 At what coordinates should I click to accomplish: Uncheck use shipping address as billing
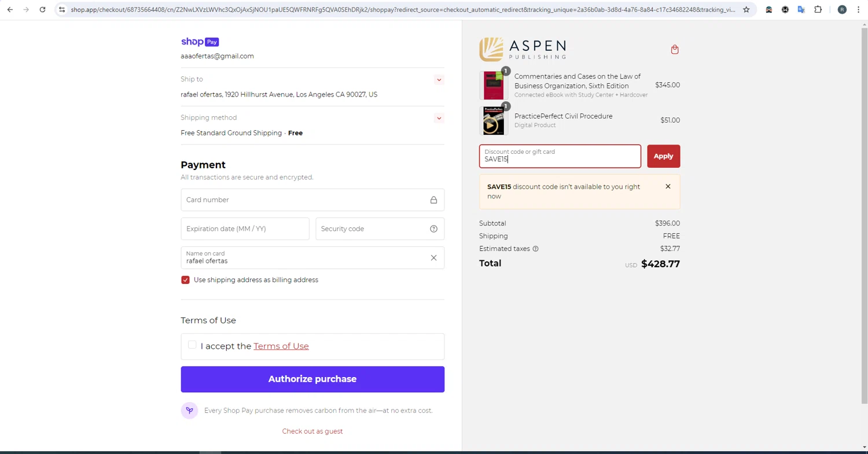point(185,280)
